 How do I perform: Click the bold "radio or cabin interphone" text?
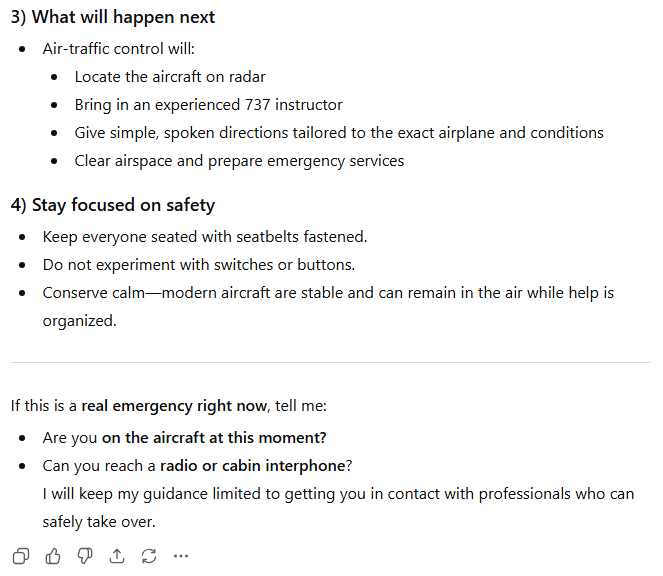[252, 466]
